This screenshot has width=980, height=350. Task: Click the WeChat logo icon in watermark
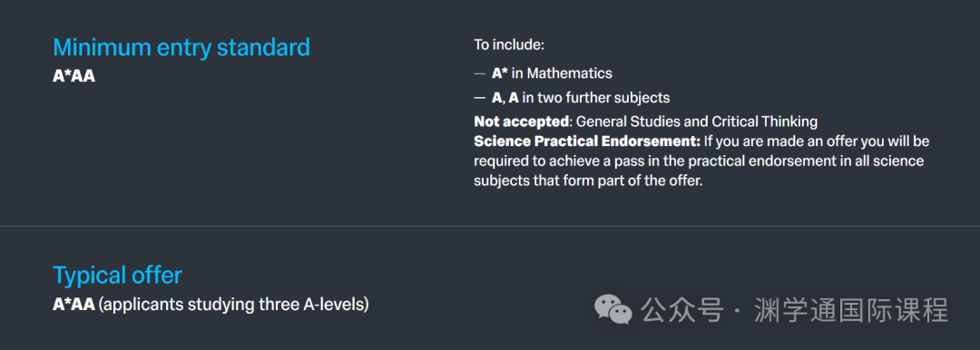pyautogui.click(x=612, y=310)
